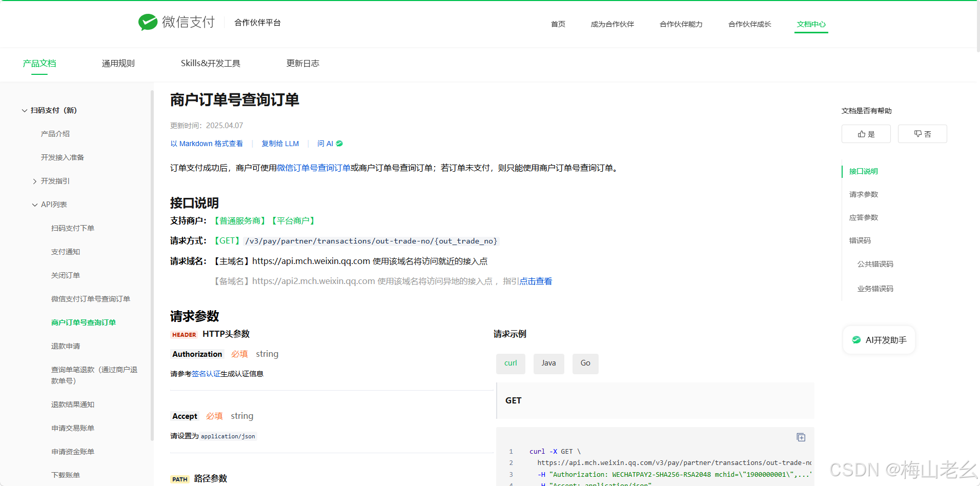Open 产品介绍 in sidebar
This screenshot has height=486, width=980.
point(55,134)
